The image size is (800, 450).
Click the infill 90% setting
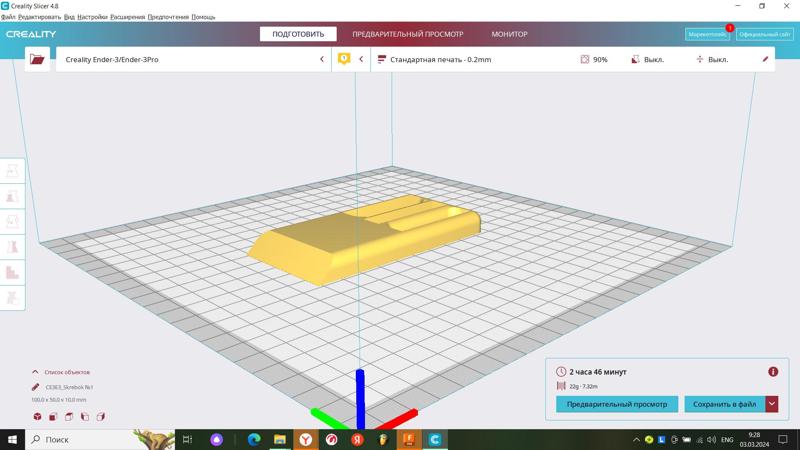point(594,59)
